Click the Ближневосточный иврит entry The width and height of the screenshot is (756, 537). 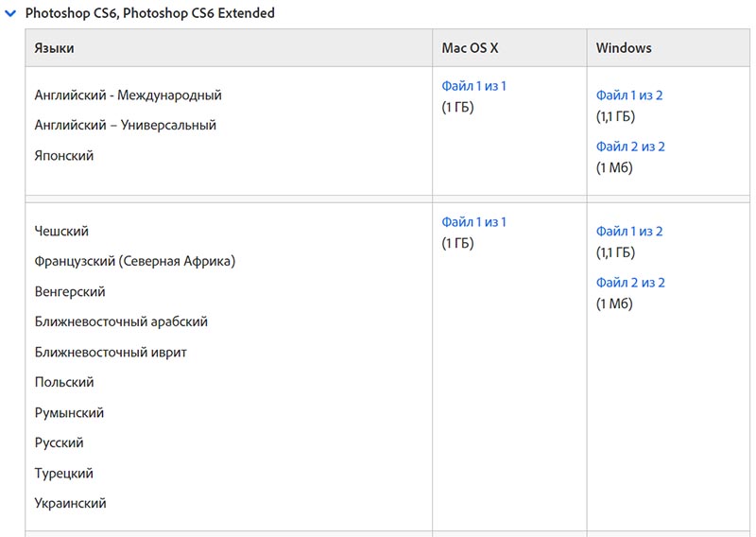point(111,353)
